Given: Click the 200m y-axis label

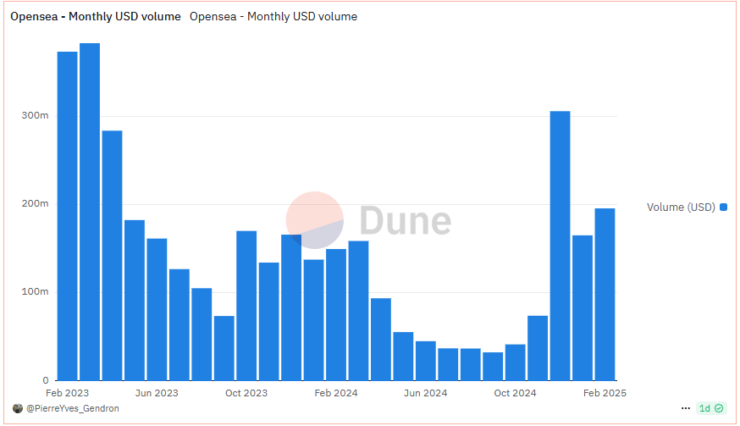Looking at the screenshot, I should (x=34, y=204).
